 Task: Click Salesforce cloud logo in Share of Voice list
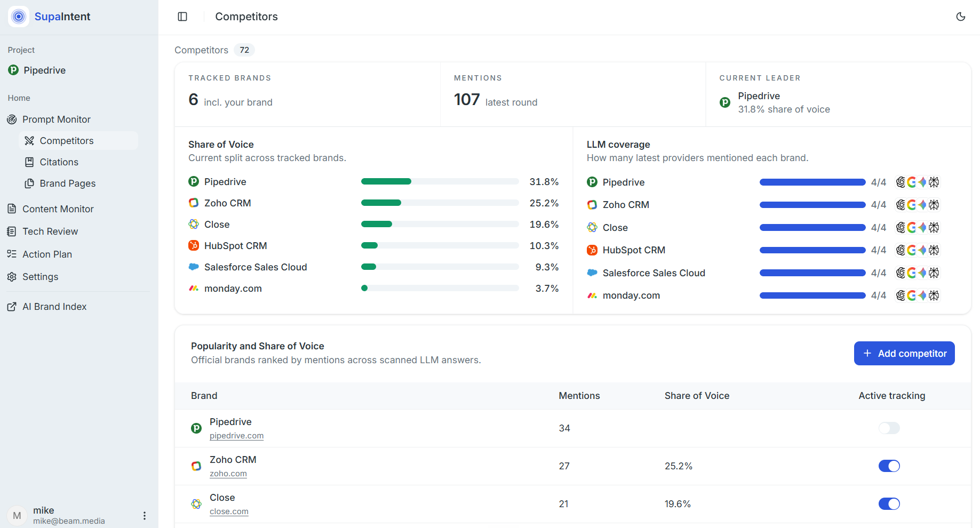[x=194, y=267]
